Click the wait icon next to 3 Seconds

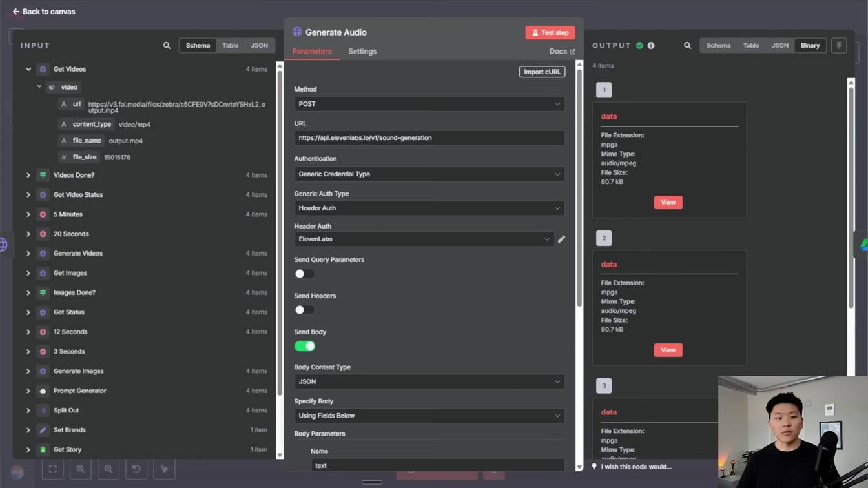[x=43, y=352]
